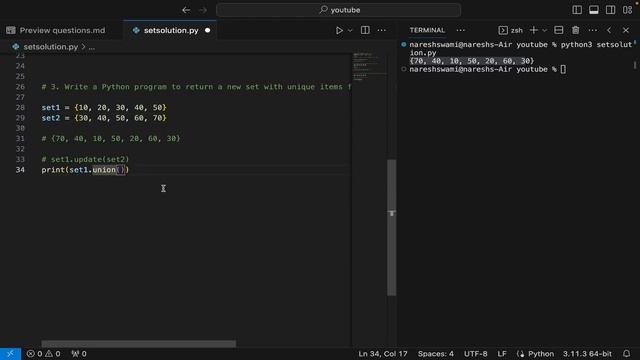Expand the terminal launch profile dropdown
This screenshot has width=640, height=360.
[544, 31]
